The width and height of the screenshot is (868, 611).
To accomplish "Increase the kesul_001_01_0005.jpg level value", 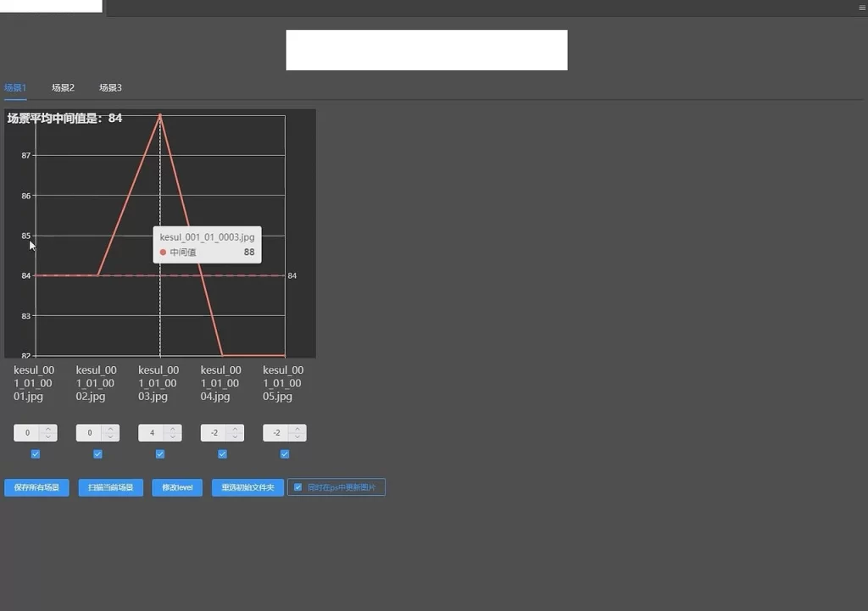I will coord(298,429).
